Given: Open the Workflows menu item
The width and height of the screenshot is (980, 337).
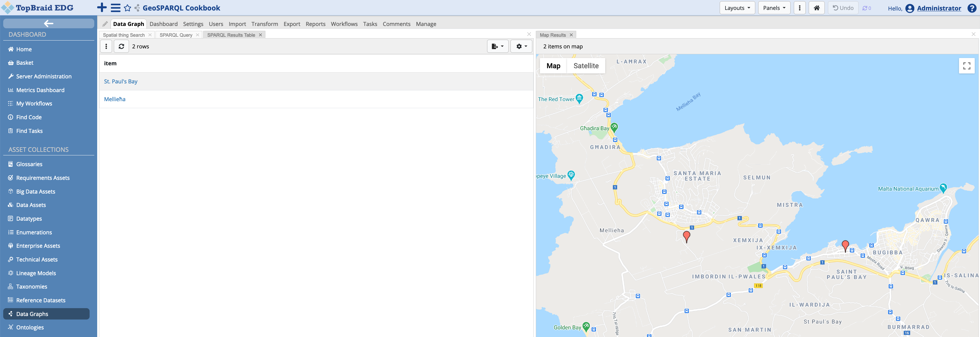Looking at the screenshot, I should 344,24.
